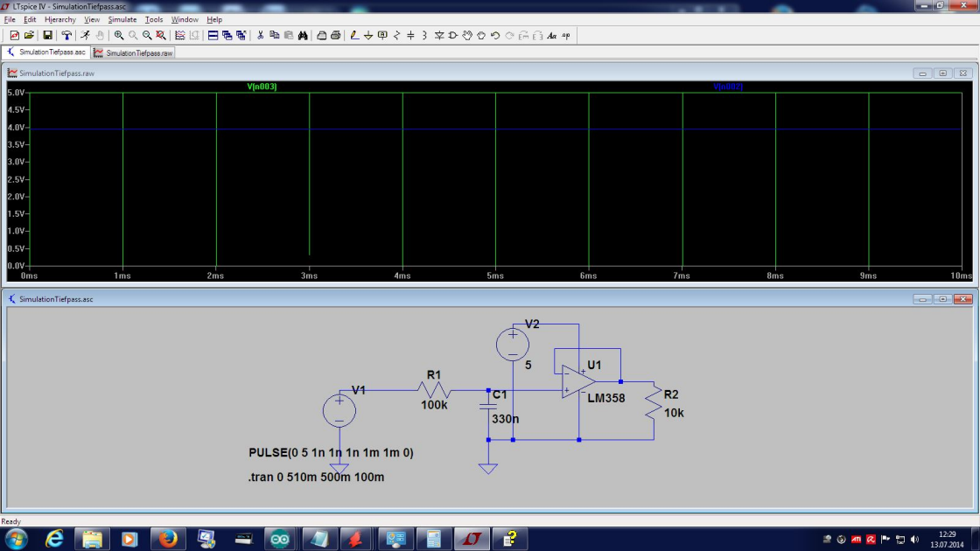Click the Undo arrow icon
The height and width of the screenshot is (551, 980).
(495, 36)
